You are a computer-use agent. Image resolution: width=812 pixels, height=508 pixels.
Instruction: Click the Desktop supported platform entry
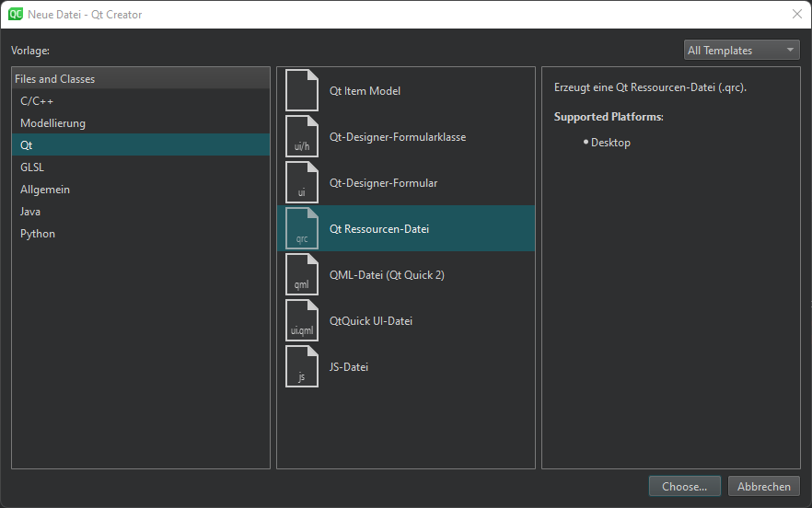(x=610, y=143)
